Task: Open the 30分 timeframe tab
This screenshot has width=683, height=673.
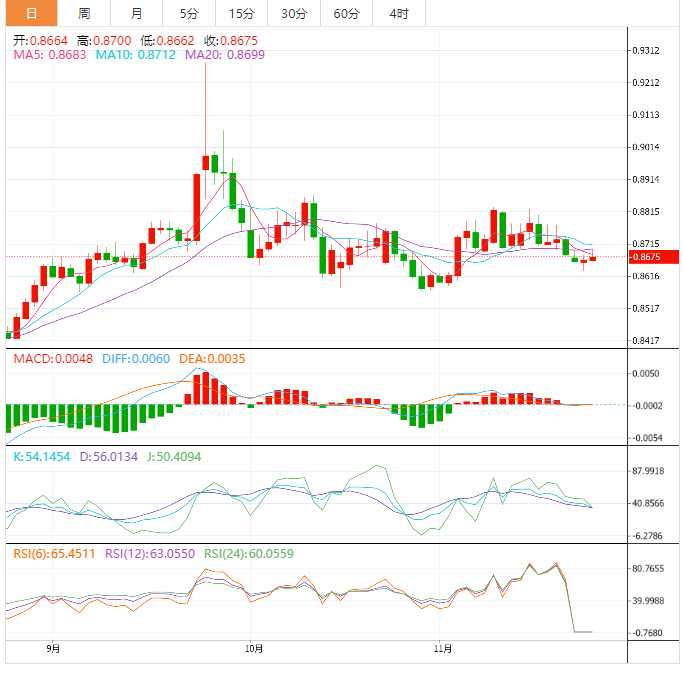Action: coord(294,13)
